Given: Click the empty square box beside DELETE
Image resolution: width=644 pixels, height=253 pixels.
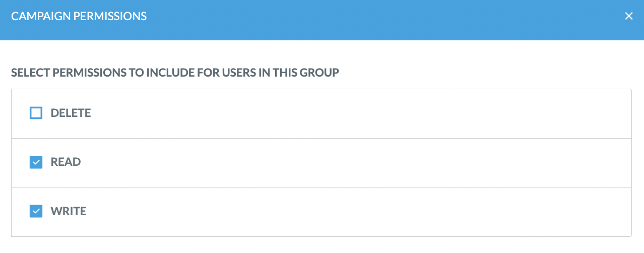Looking at the screenshot, I should coord(36,113).
